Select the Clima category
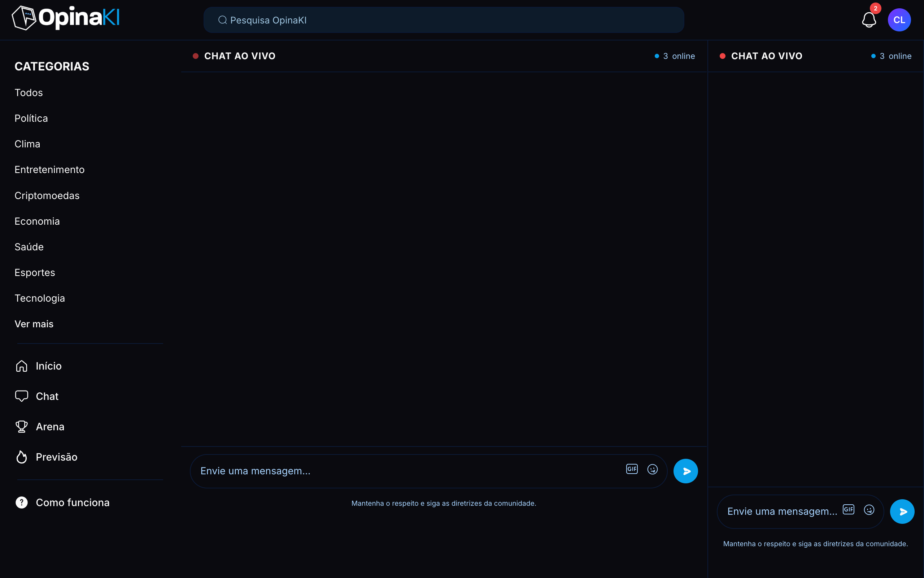924x578 pixels. 27,144
